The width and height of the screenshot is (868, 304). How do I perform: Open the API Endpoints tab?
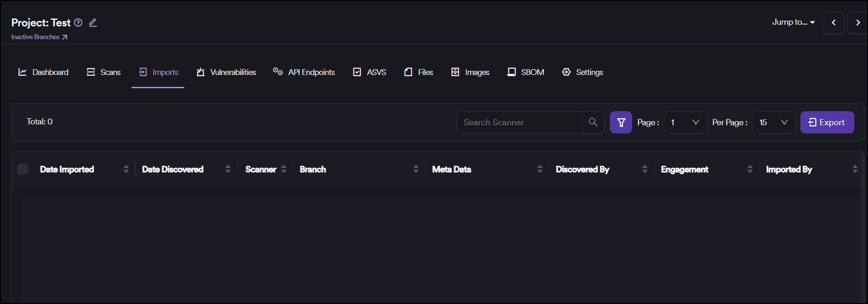click(304, 72)
